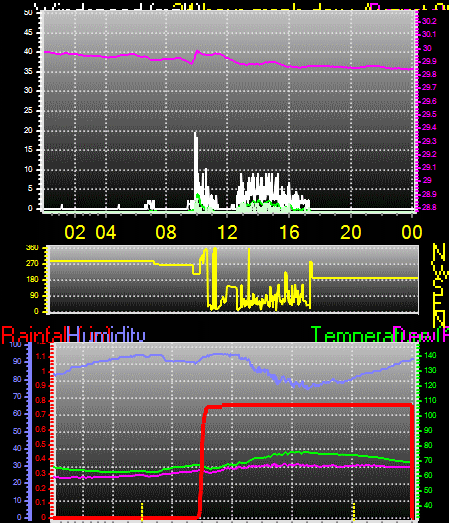
Task: Click "5" on the white wind speed axis
Action: click(x=30, y=188)
